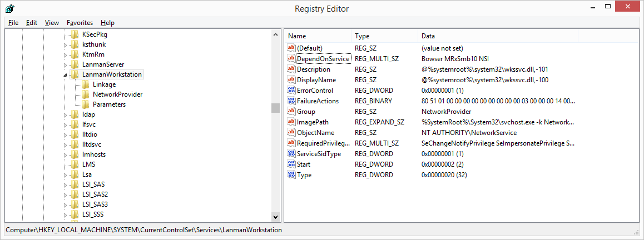Open the Edit menu
The width and height of the screenshot is (644, 240).
coord(31,23)
